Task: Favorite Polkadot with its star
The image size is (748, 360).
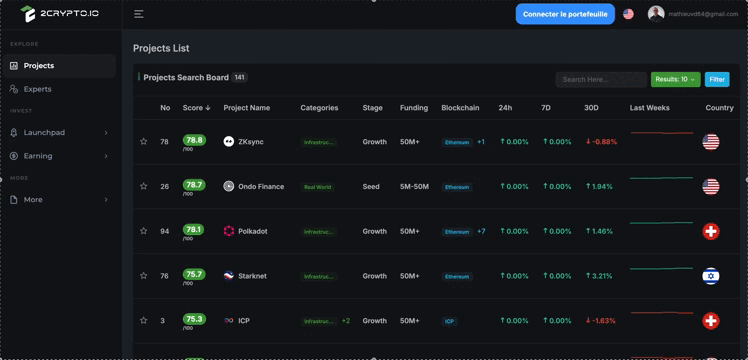Action: coord(144,231)
